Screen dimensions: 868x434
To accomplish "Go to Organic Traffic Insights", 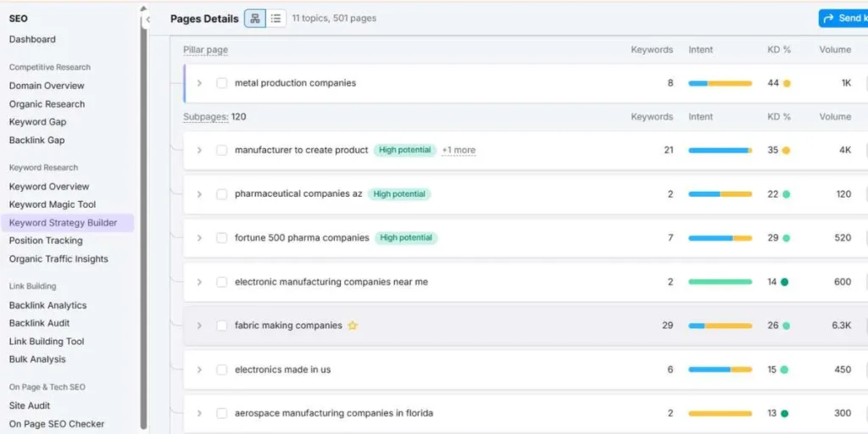I will coord(58,259).
